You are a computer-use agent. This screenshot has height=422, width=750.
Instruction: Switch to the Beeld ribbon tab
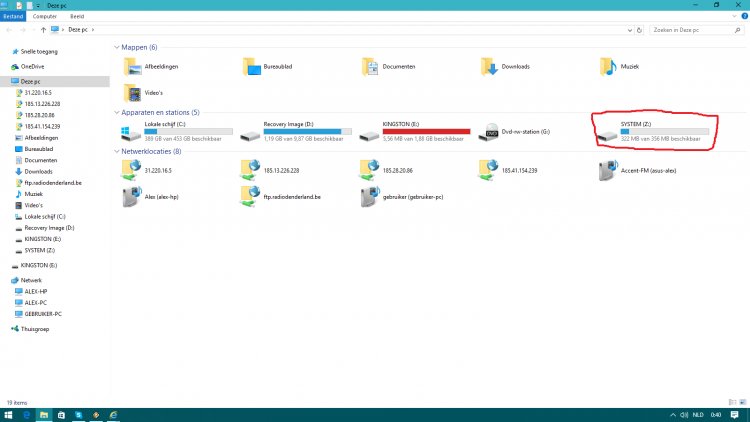77,17
